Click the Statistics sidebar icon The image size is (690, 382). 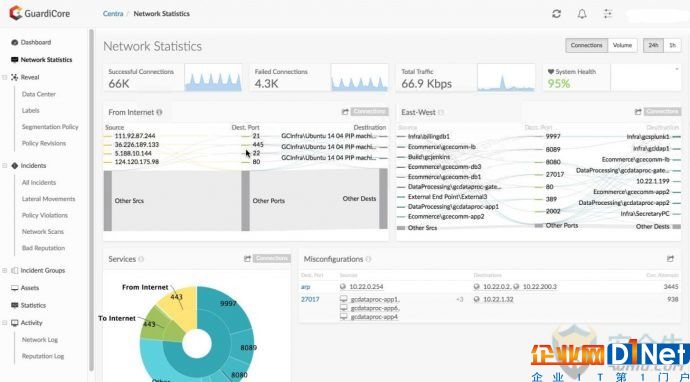(15, 305)
